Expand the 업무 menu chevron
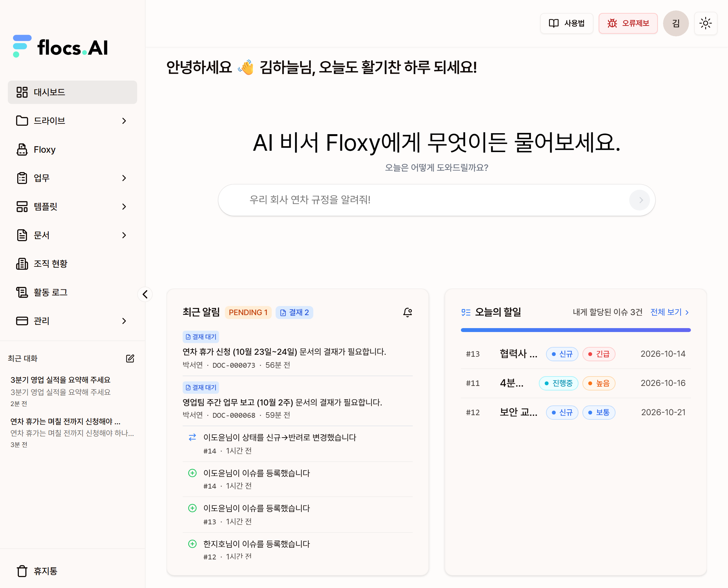Screen dimensions: 728x588 124,178
